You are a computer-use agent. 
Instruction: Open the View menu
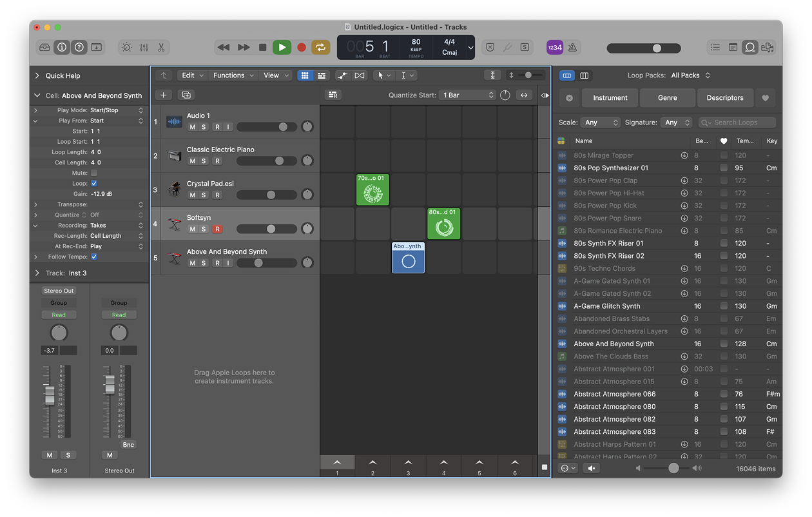(276, 75)
